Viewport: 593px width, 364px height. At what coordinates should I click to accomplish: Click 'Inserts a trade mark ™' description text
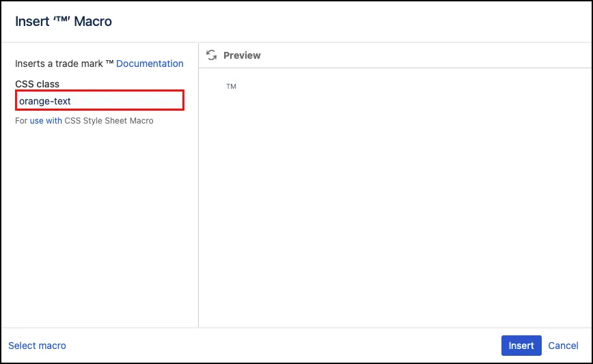(64, 64)
